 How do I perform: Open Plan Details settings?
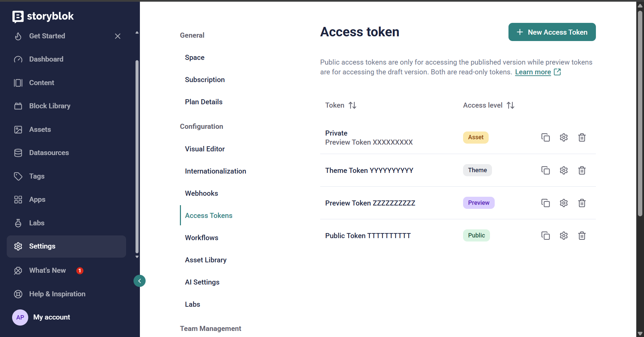pos(204,102)
